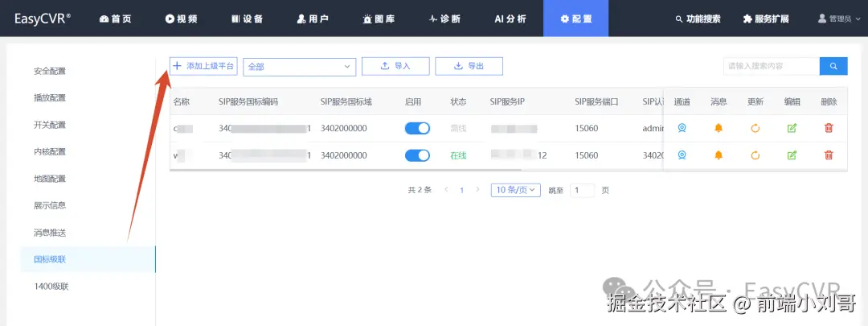Delete the offline platform entry
The width and height of the screenshot is (868, 326).
coord(829,128)
